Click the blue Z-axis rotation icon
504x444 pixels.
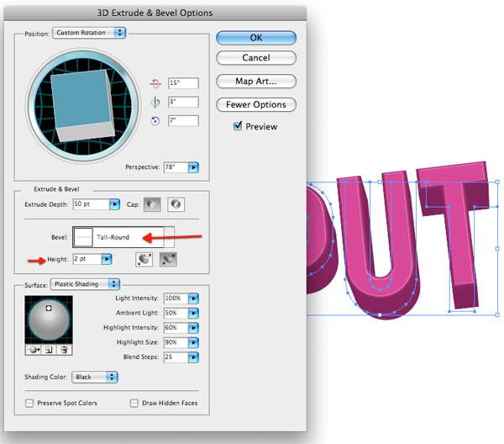155,121
